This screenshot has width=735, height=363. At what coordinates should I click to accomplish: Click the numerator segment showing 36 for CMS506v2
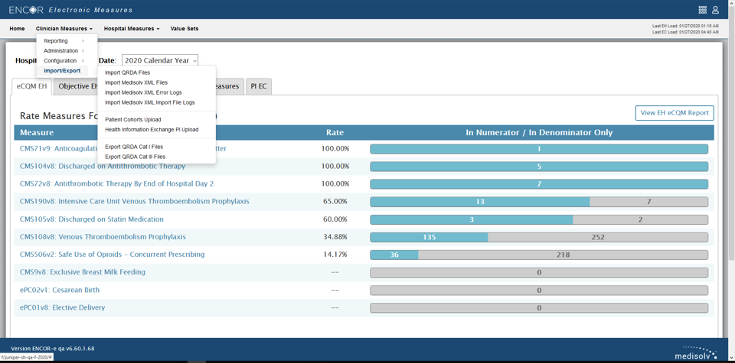coord(394,255)
